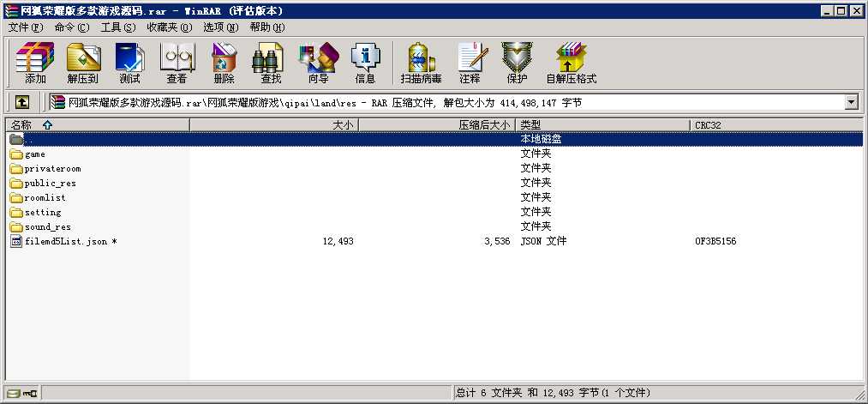Select the setting folder name
The image size is (868, 404).
click(43, 212)
